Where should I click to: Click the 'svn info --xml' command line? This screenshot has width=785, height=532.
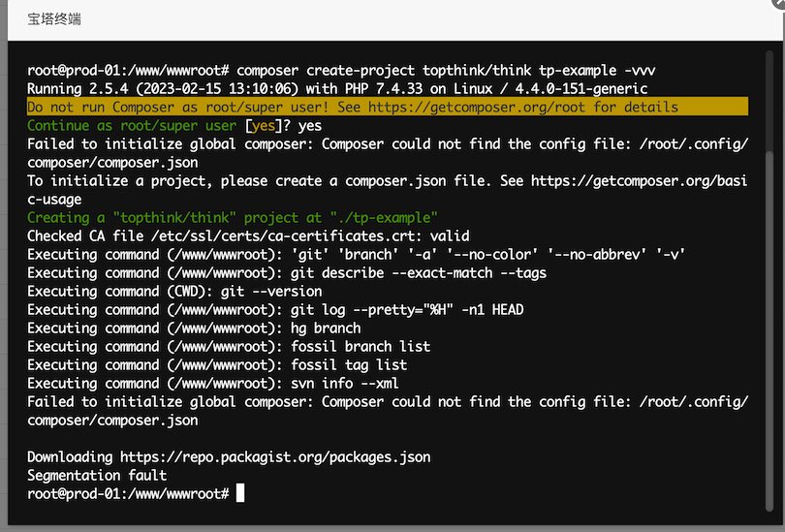(x=213, y=384)
